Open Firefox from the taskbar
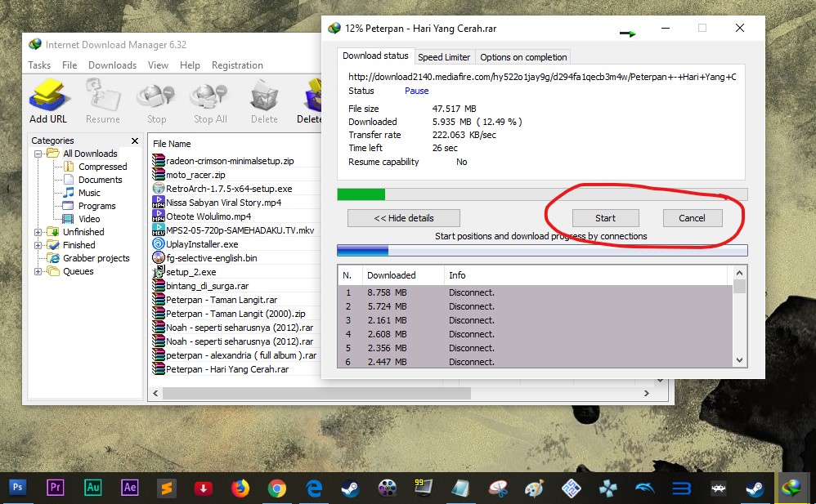816x504 pixels. [240, 488]
